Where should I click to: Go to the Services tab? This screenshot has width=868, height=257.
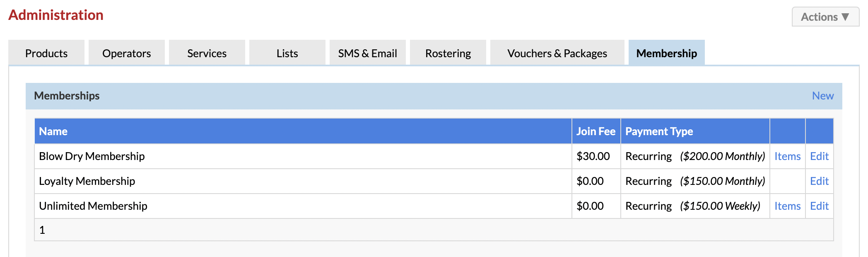point(207,53)
